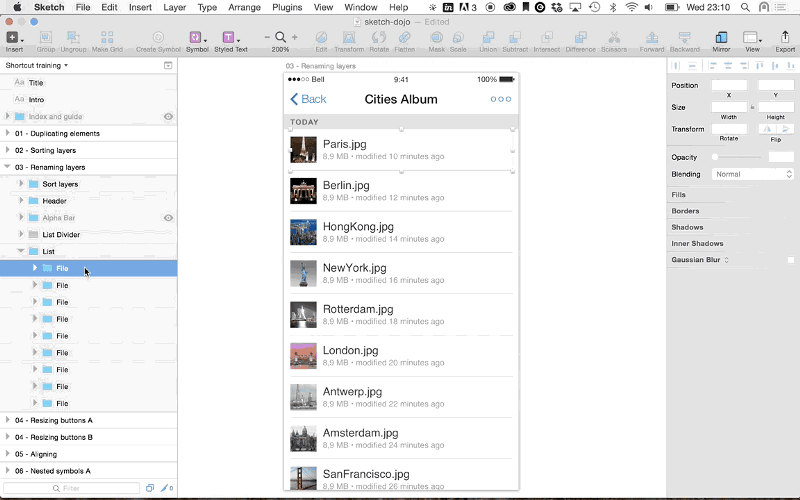Collapse the 03 - Renaming layers artboard

coord(8,167)
